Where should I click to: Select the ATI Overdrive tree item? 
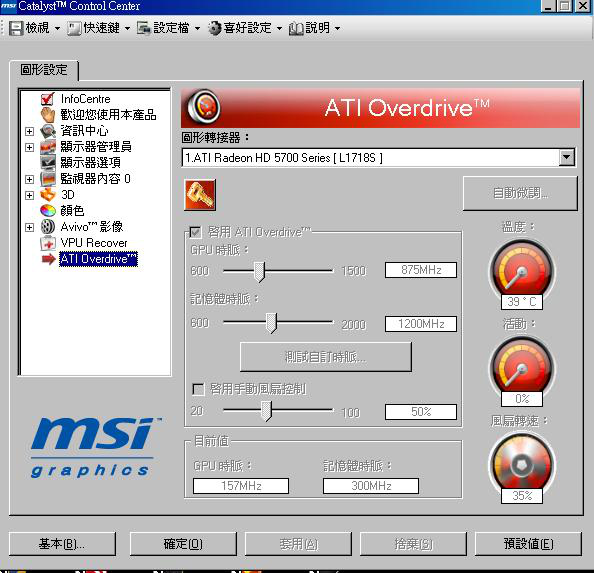point(98,259)
